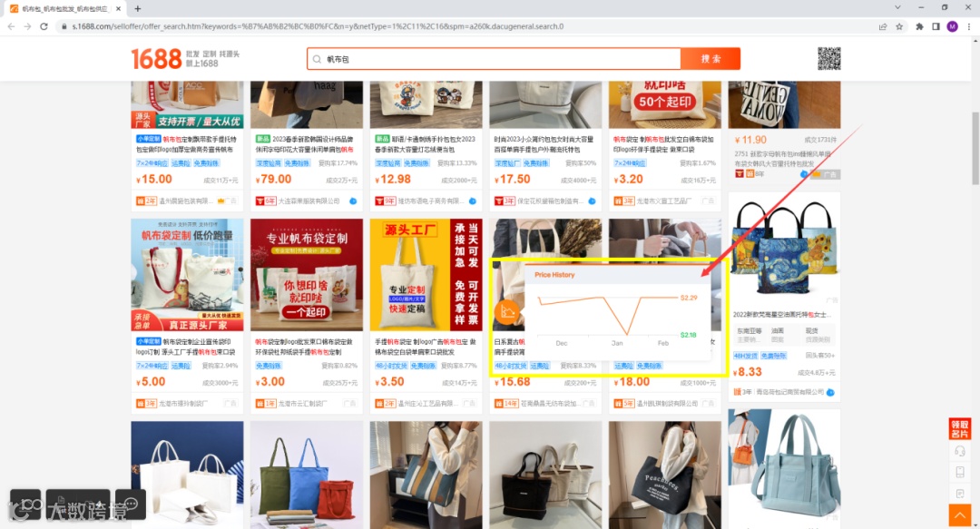Open a new browser tab
Viewport: 980px width, 529px height.
[138, 8]
